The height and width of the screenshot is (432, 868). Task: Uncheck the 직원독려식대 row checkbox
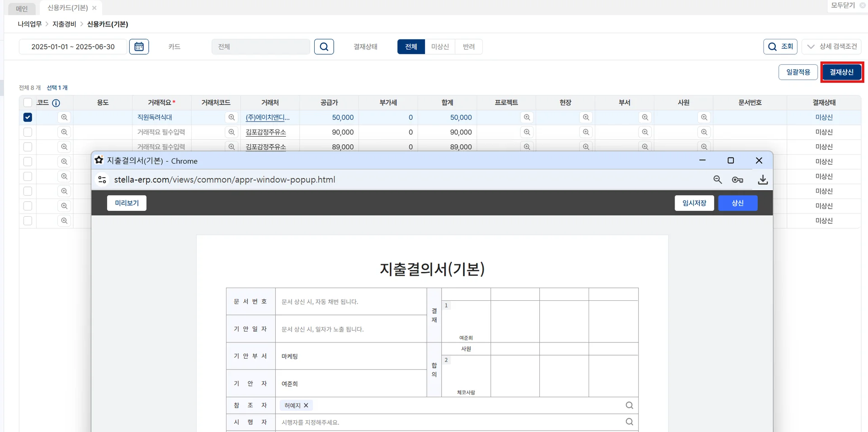click(x=28, y=118)
